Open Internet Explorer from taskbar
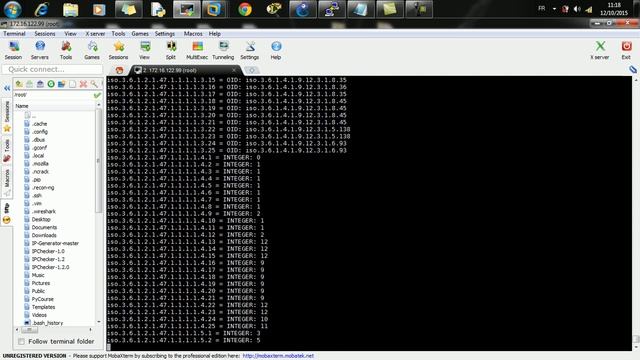This screenshot has height=360, width=640. (41, 9)
